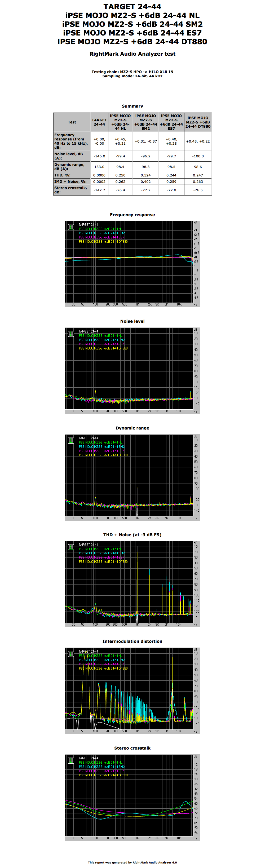This screenshot has width=265, height=868.
Task: Click the 'Dynamic range' section heading
Action: (132, 428)
